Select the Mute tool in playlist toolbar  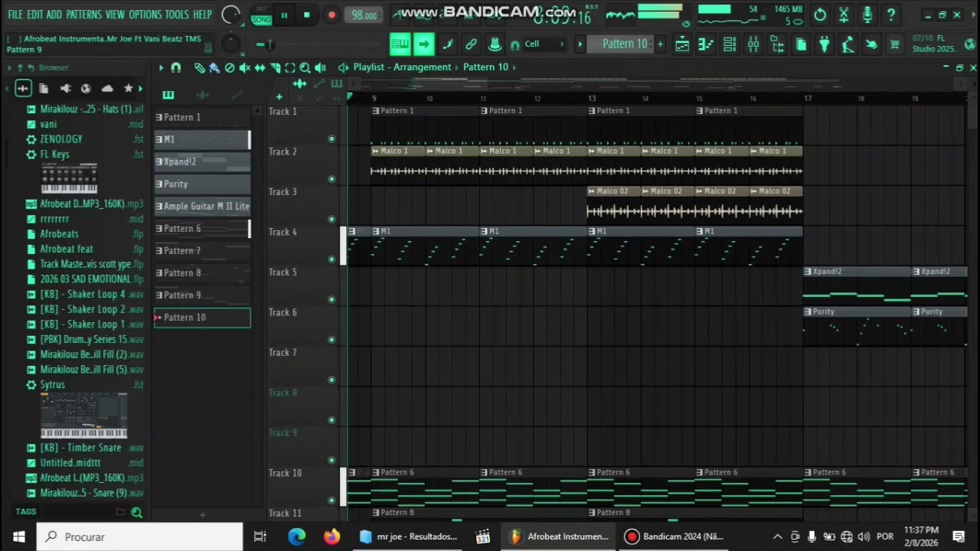click(x=245, y=67)
